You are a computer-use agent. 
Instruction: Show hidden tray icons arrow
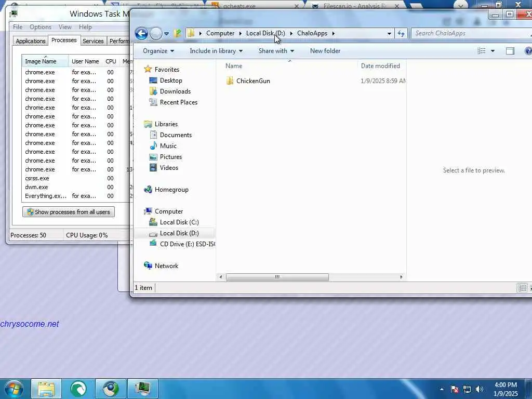point(442,389)
